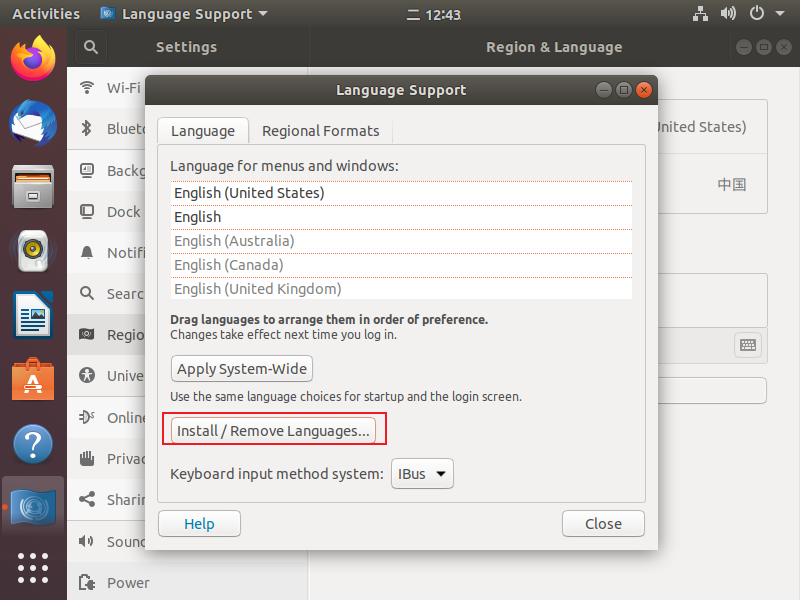
Task: Select Sound speaker icon in Settings sidebar
Action: coord(87,541)
